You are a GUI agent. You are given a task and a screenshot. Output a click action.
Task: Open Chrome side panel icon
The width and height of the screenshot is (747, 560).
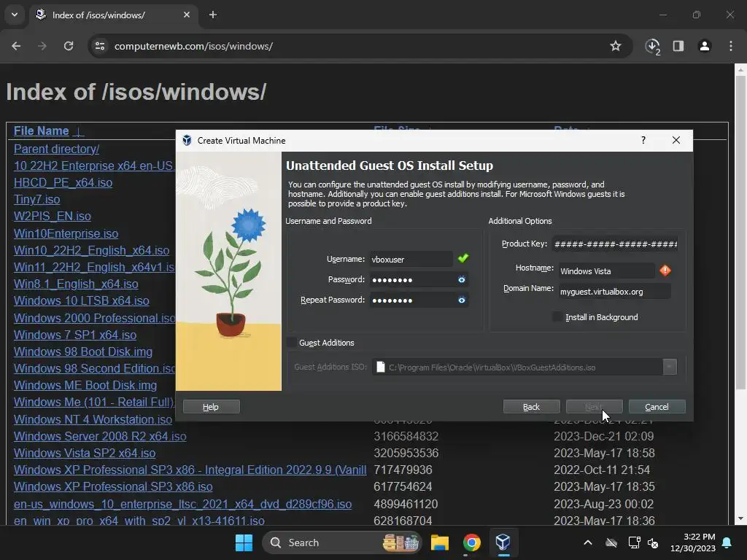[x=678, y=46]
